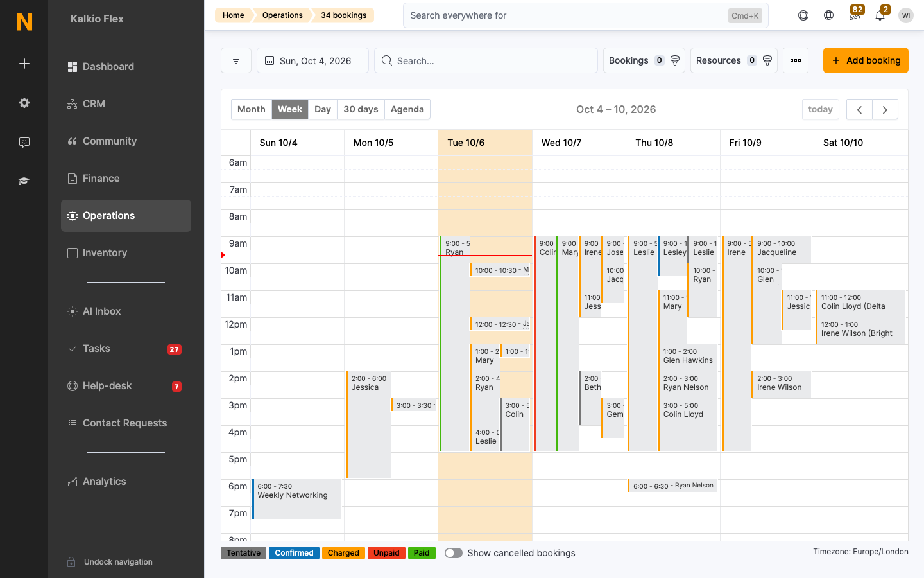Toggle Show cancelled bookings switch
This screenshot has width=924, height=578.
[x=454, y=553]
